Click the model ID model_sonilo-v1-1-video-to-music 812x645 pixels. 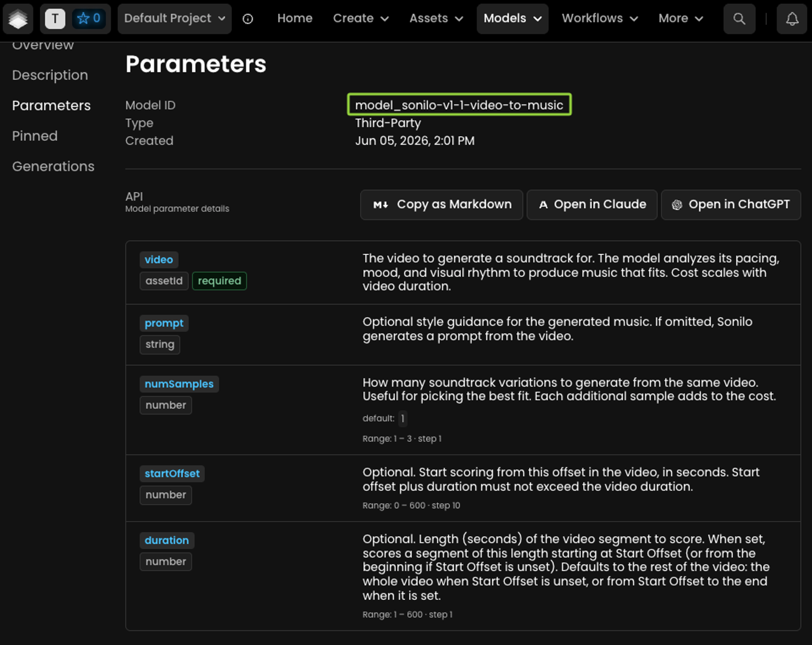click(x=459, y=105)
